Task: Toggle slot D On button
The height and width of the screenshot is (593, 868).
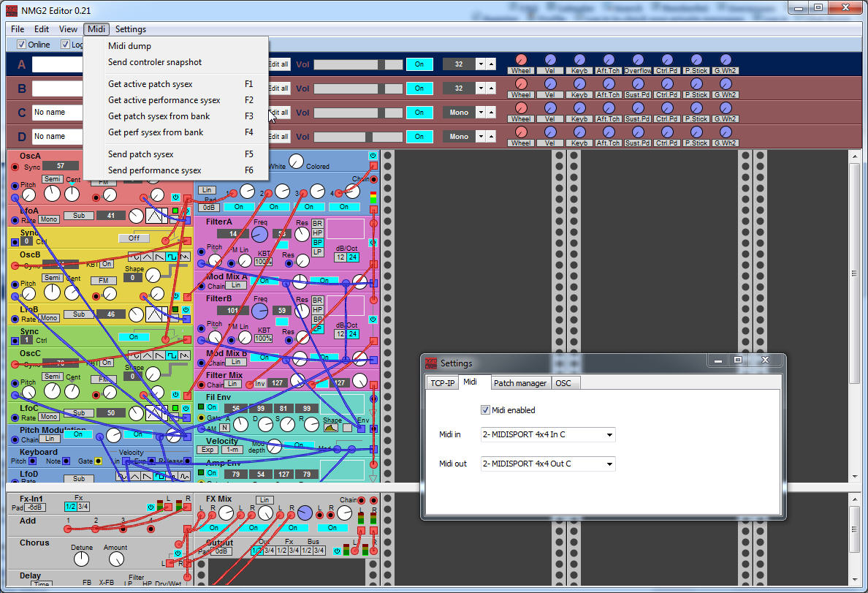Action: (419, 136)
